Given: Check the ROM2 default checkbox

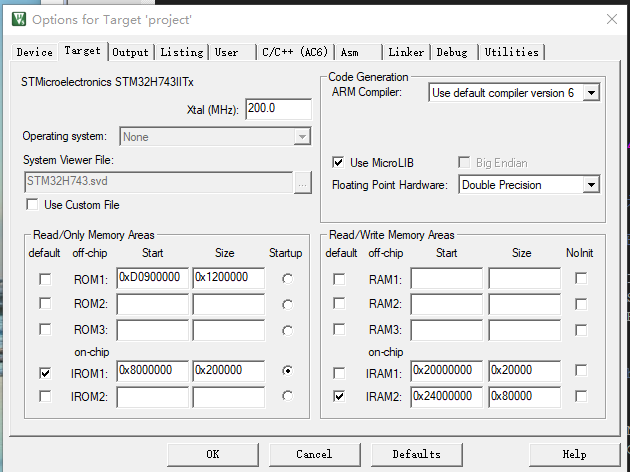Looking at the screenshot, I should point(45,303).
